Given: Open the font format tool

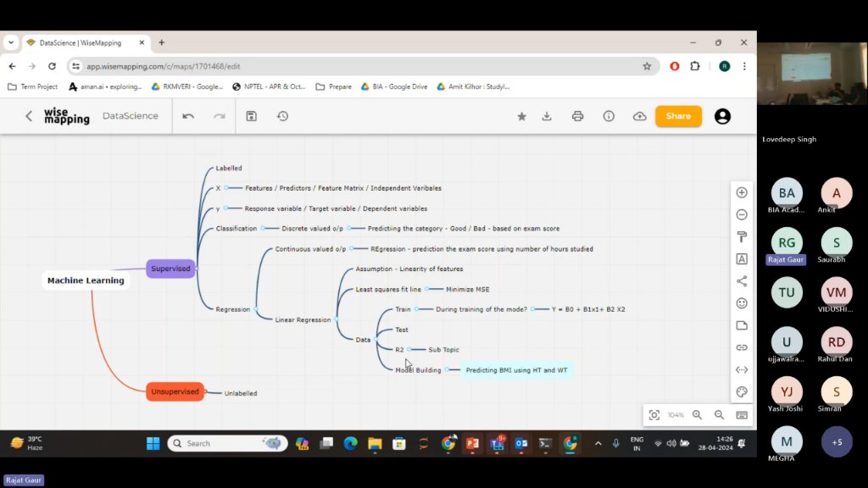Looking at the screenshot, I should tap(742, 259).
